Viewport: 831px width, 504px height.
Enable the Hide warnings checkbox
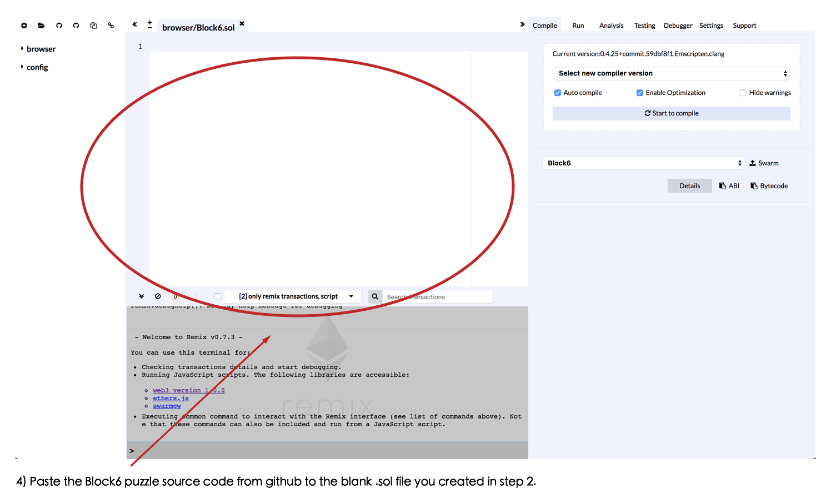coord(743,93)
